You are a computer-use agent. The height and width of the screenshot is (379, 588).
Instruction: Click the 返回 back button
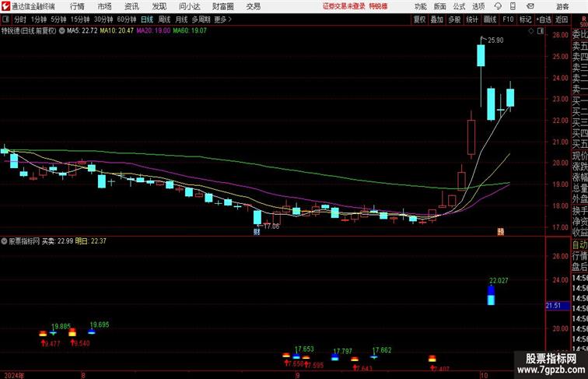562,19
